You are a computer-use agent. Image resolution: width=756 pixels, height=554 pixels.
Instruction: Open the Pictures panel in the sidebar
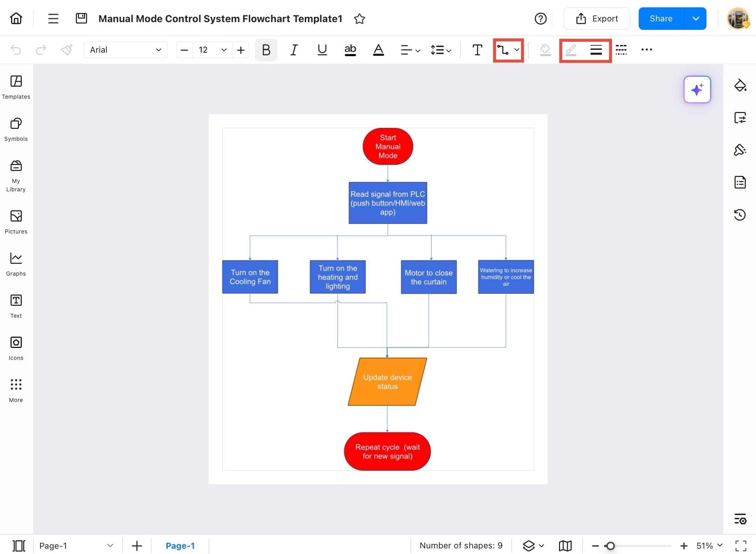tap(15, 221)
